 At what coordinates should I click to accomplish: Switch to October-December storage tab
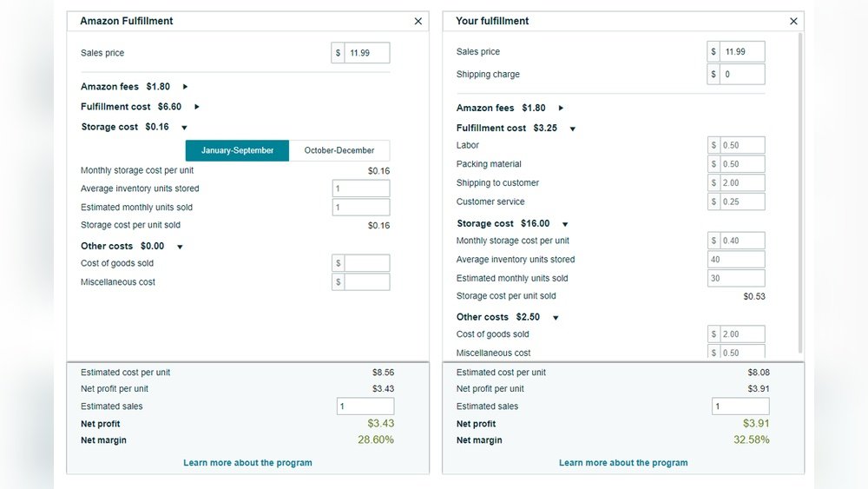tap(339, 150)
